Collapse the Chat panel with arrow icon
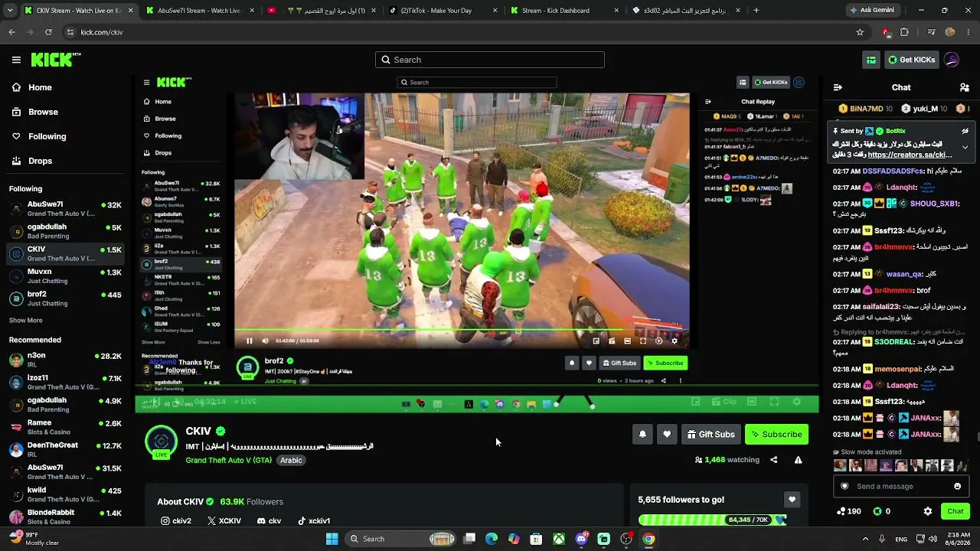Viewport: 980px width, 551px height. pyautogui.click(x=838, y=87)
